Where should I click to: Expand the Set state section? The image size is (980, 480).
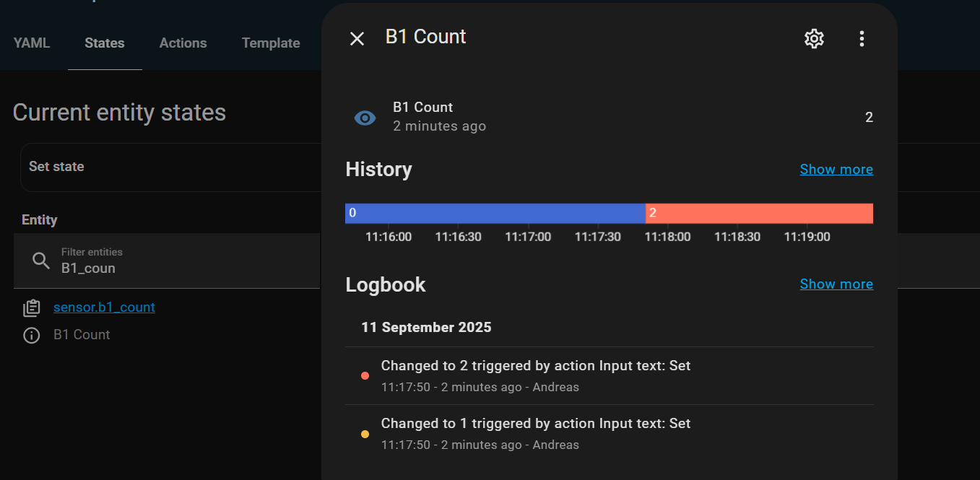56,167
